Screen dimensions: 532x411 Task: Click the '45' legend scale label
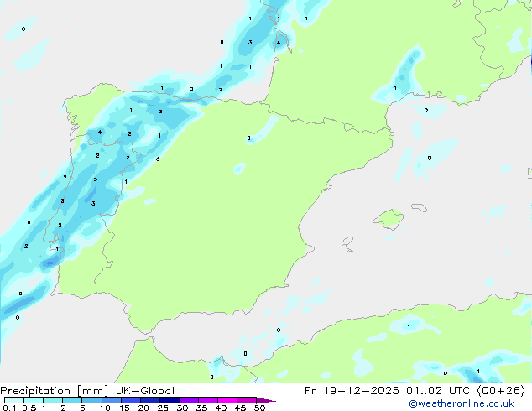coord(240,408)
